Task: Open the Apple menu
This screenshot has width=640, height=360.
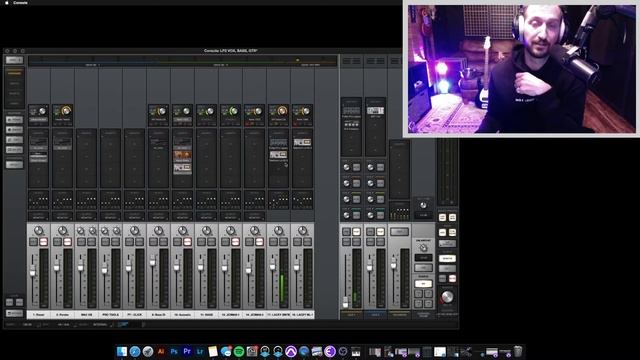Action: tap(6, 2)
